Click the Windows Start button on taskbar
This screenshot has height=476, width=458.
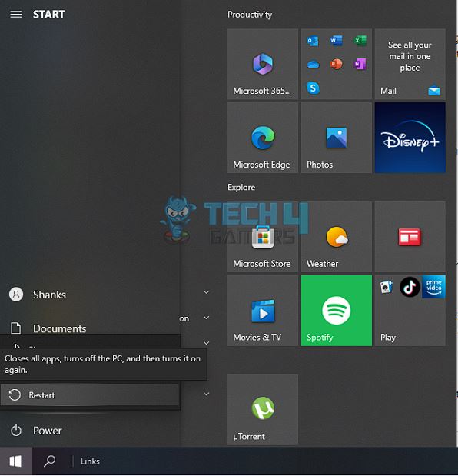(16, 461)
